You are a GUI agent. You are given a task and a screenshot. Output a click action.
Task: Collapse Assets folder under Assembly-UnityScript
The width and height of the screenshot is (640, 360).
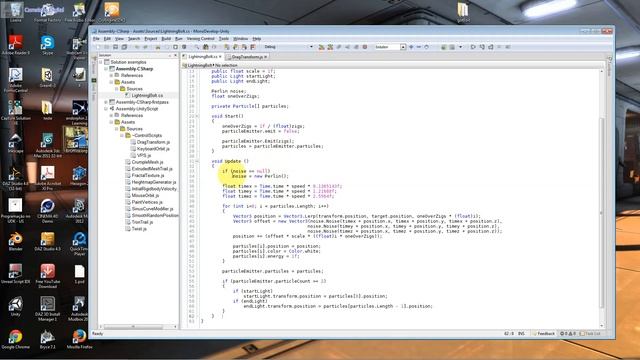click(x=111, y=122)
